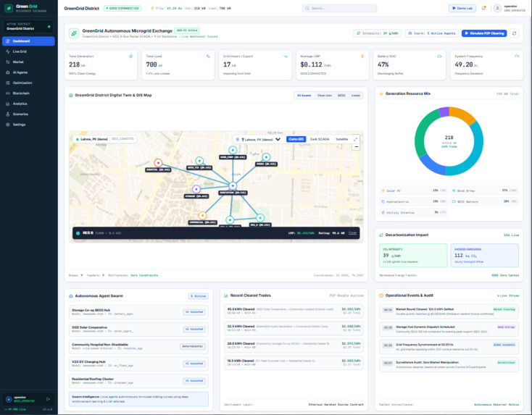
Task: Click the Total Generation card icon
Action: click(x=130, y=56)
